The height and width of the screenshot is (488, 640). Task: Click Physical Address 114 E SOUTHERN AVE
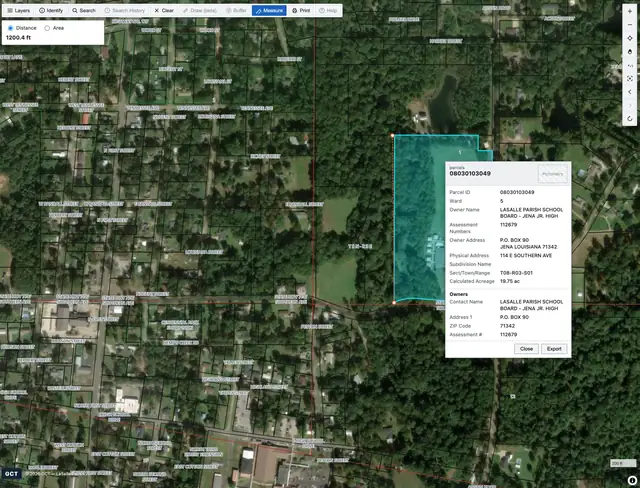click(x=526, y=255)
